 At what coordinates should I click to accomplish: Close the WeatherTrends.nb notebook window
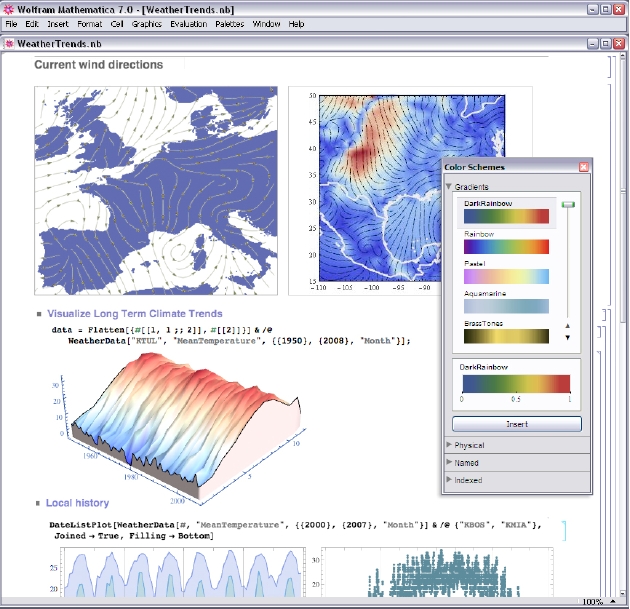tap(619, 43)
